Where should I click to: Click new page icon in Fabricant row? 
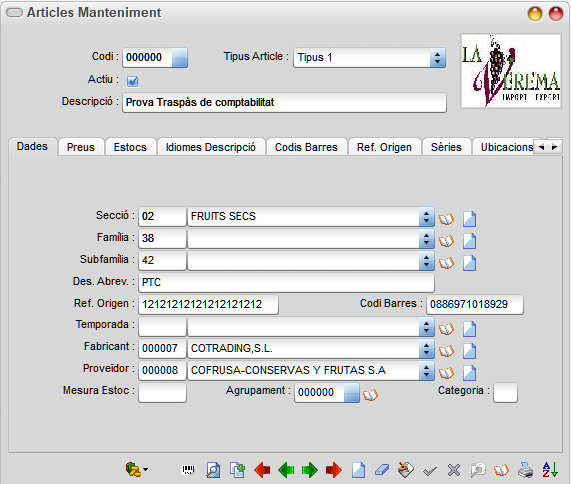click(x=469, y=351)
